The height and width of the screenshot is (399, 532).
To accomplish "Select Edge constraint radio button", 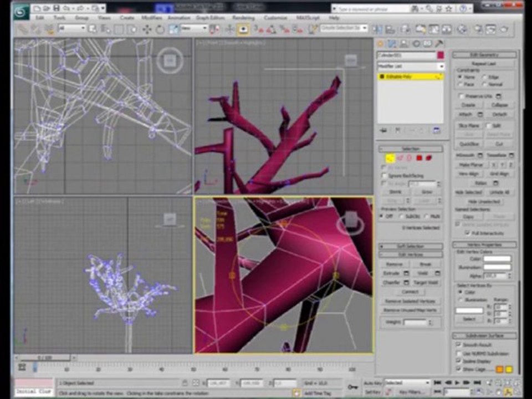I will [x=484, y=77].
